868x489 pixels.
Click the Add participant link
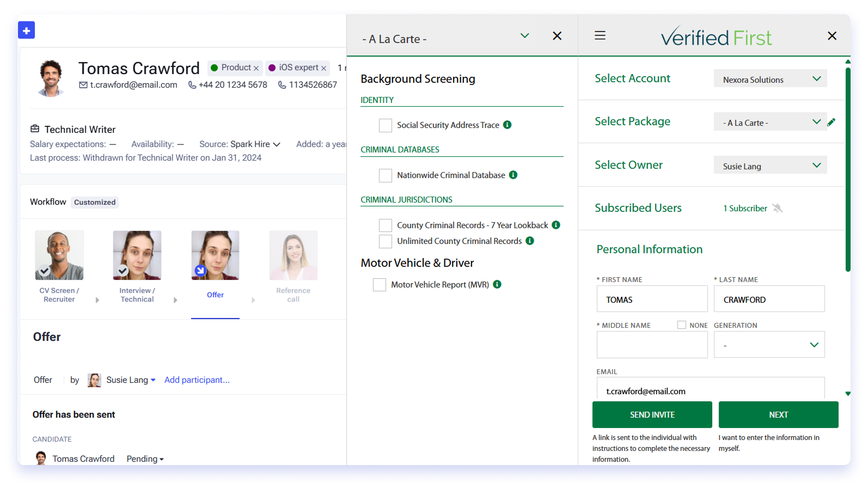coord(197,380)
